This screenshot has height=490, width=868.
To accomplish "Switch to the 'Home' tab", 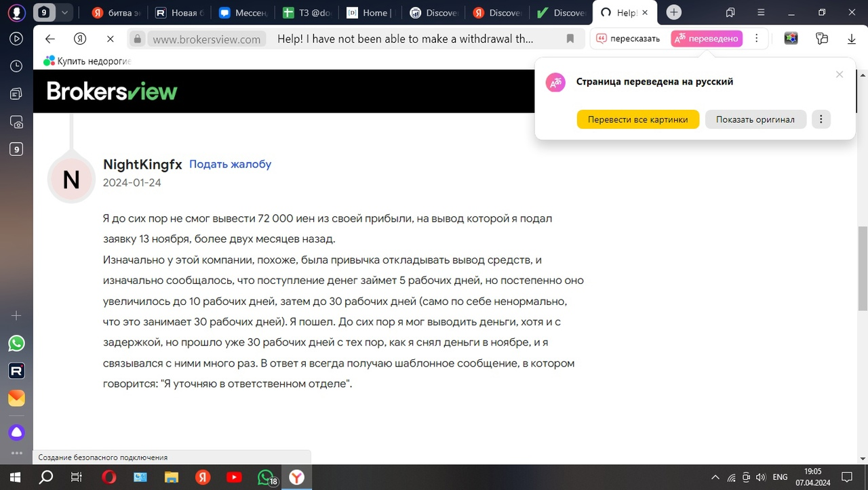I will pos(370,12).
